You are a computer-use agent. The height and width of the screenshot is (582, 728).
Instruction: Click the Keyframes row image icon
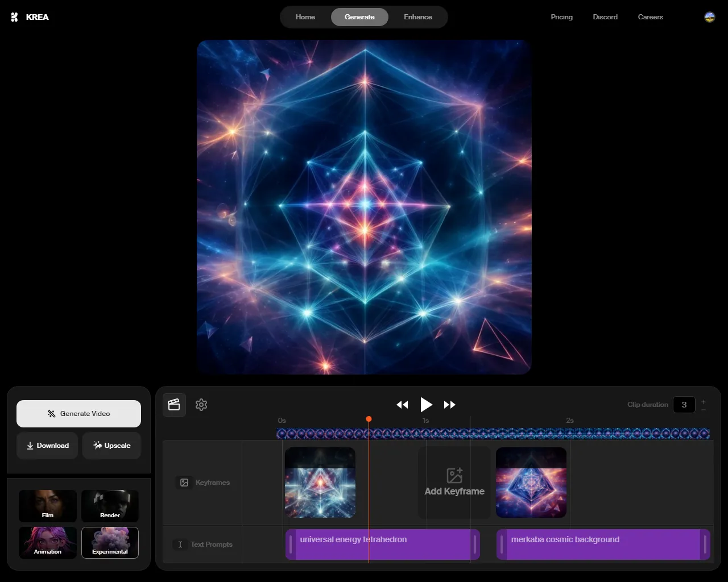pyautogui.click(x=184, y=483)
